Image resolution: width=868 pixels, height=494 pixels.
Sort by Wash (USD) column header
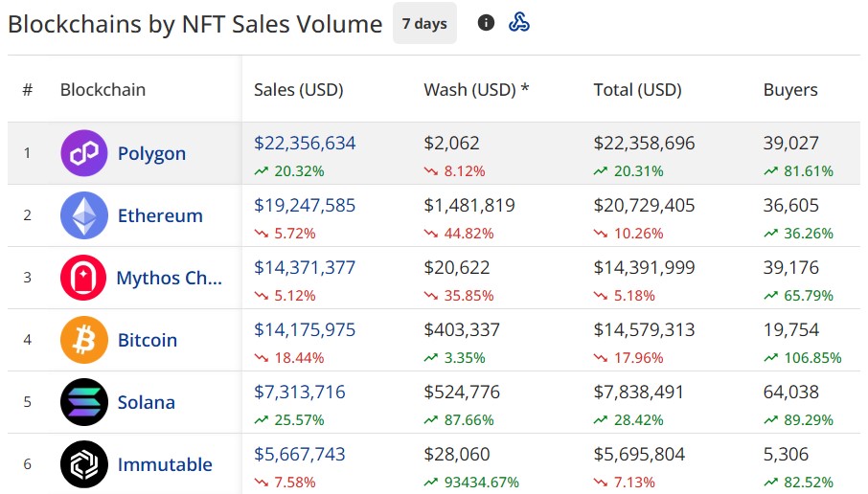tap(476, 90)
